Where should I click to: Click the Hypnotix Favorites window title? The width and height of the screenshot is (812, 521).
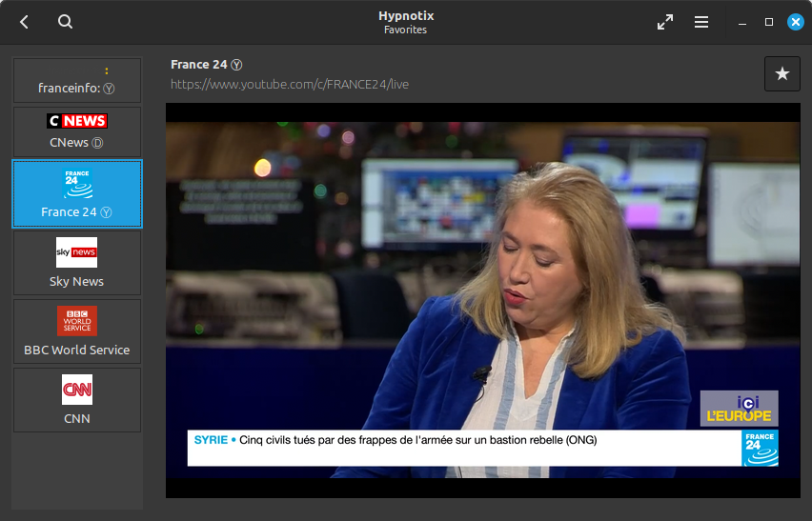[405, 22]
